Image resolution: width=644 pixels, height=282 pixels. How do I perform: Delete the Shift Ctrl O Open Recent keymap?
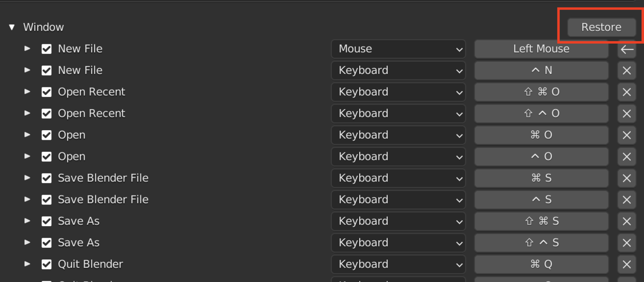(x=626, y=114)
